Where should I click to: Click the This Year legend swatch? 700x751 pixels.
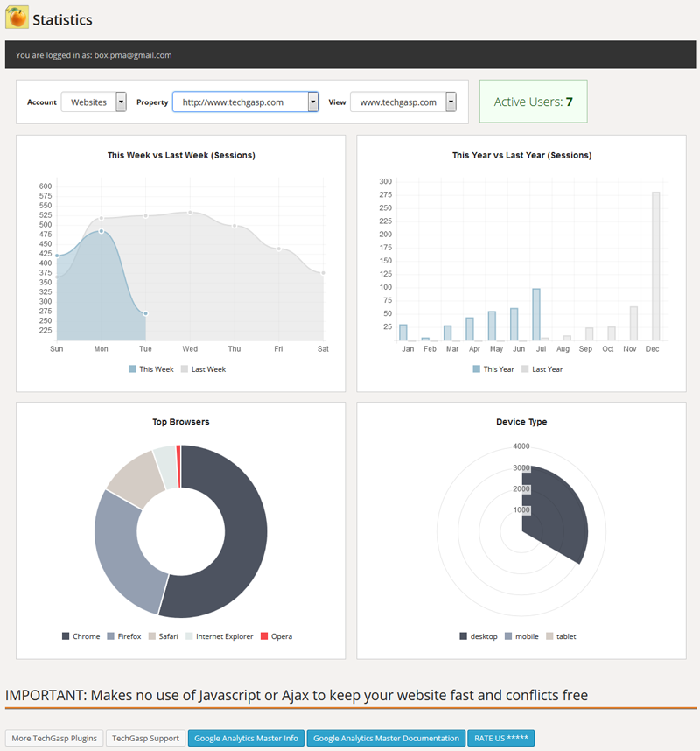pos(477,369)
